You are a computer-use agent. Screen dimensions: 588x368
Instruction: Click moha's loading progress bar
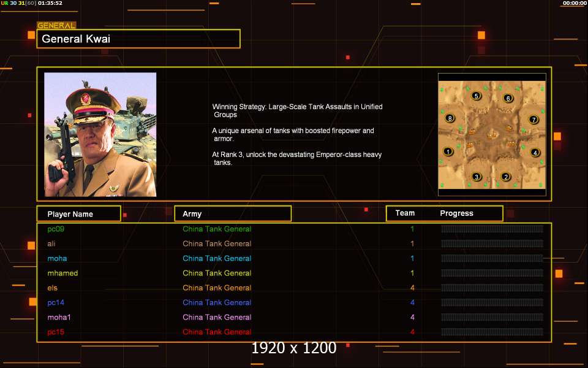(x=492, y=258)
